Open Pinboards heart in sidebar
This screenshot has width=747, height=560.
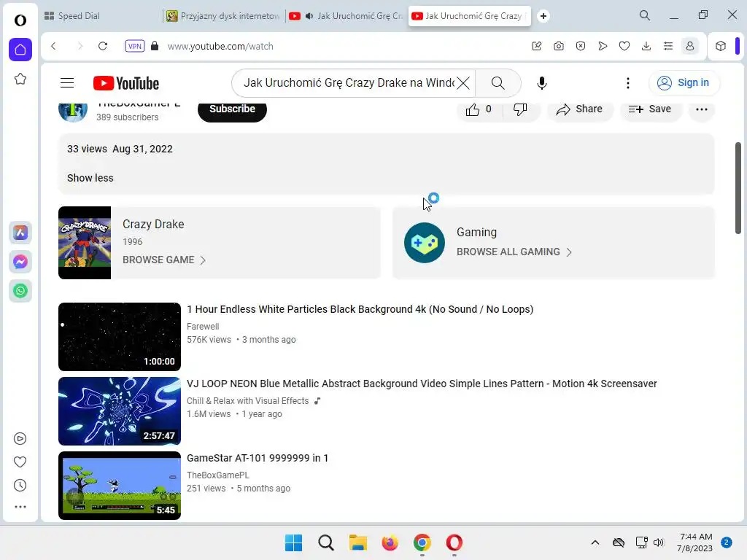click(x=20, y=462)
